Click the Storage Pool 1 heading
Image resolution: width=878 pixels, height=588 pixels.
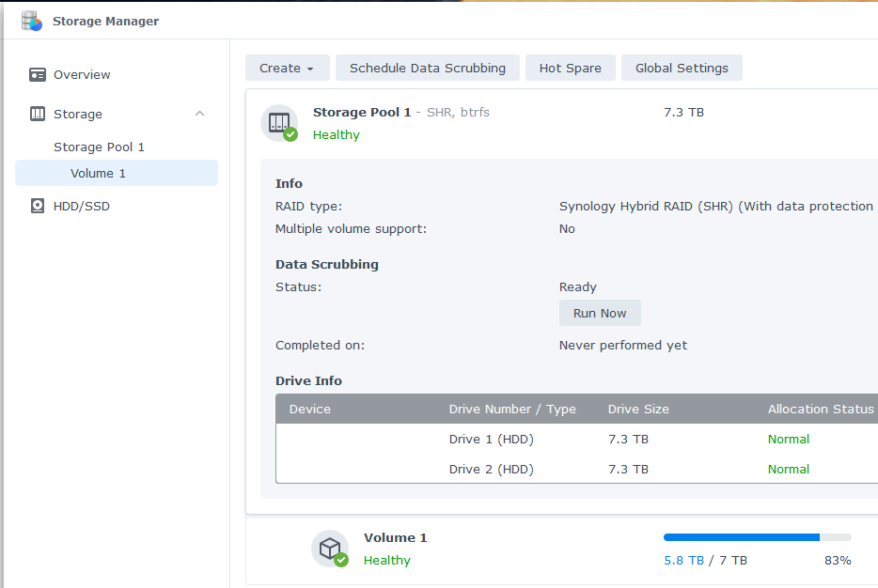(362, 112)
